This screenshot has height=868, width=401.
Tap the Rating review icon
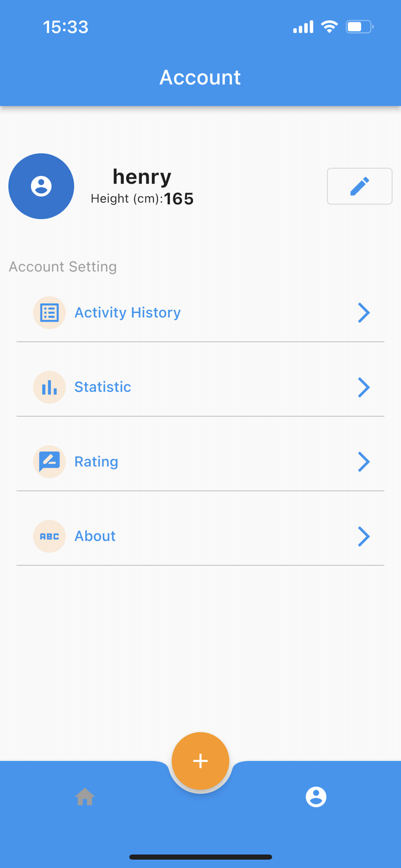pos(49,462)
